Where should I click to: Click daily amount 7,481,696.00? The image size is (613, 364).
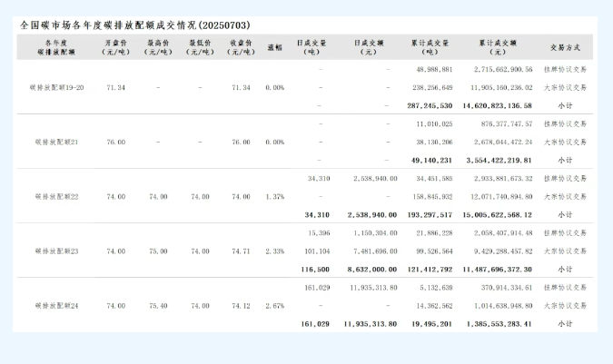(x=375, y=251)
